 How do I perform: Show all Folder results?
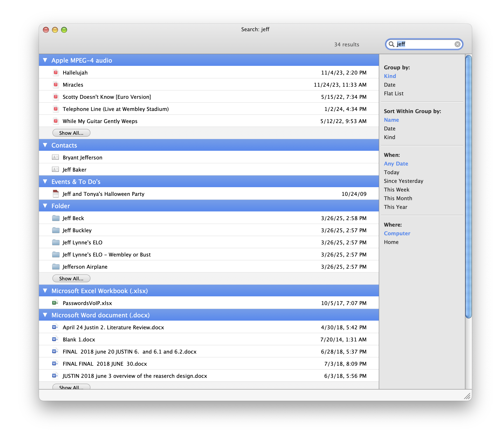point(71,279)
